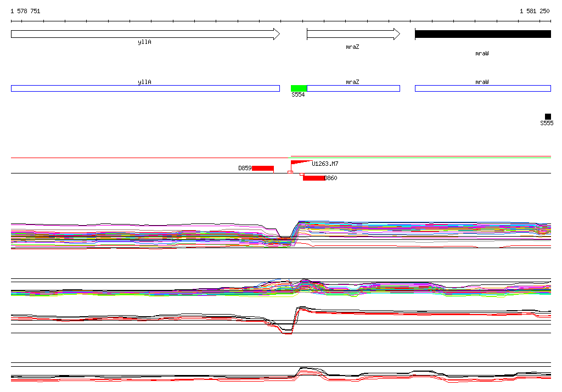The width and height of the screenshot is (562, 392).
Task: Click the mraZ label above the blue box
Action: point(352,82)
